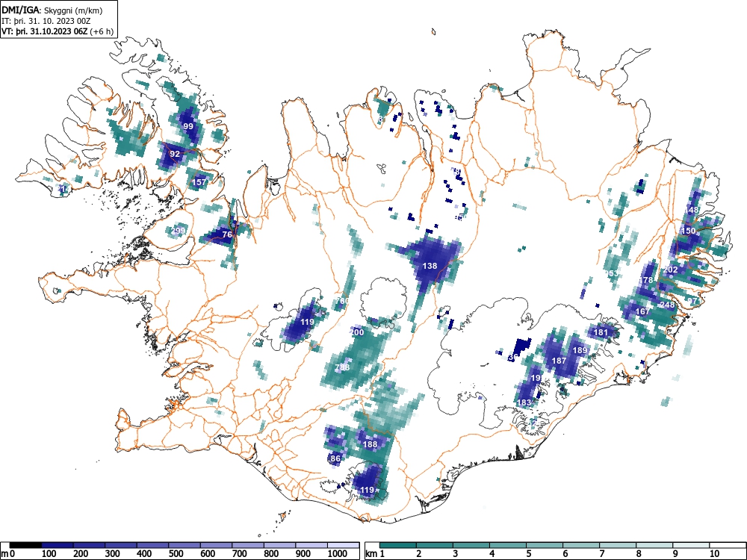747x560 pixels.
Task: Click the 'm 0' label on the metre legend
Action: point(8,554)
